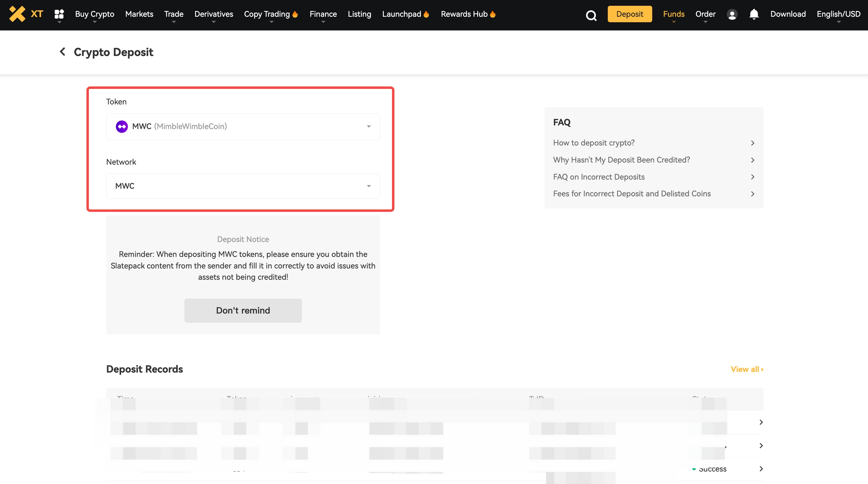The height and width of the screenshot is (484, 868).
Task: Click the arrow on the Success record
Action: (x=761, y=468)
